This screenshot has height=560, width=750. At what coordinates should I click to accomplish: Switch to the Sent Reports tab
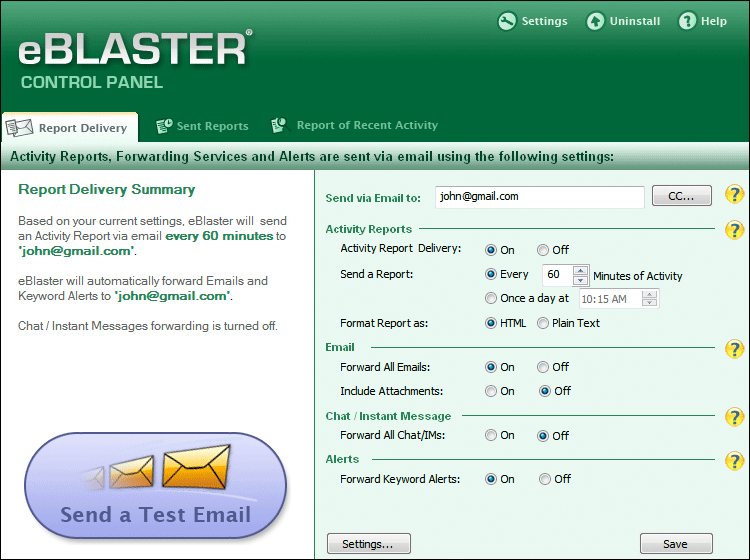tap(203, 126)
